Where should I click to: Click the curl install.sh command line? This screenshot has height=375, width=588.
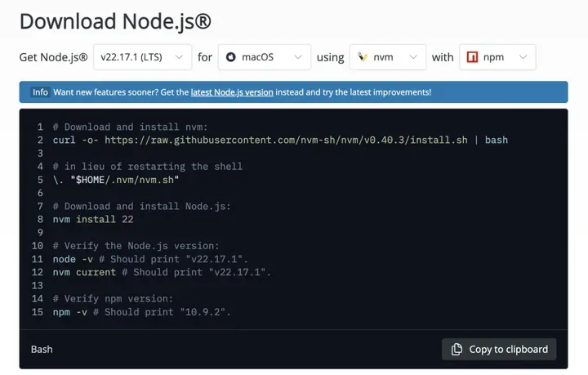(x=280, y=141)
